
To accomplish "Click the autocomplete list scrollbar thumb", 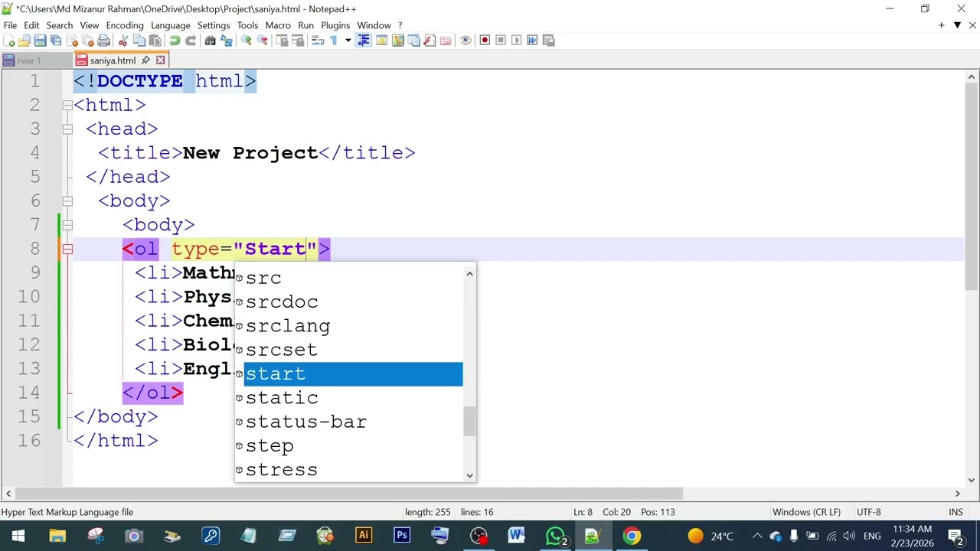I will pos(469,421).
